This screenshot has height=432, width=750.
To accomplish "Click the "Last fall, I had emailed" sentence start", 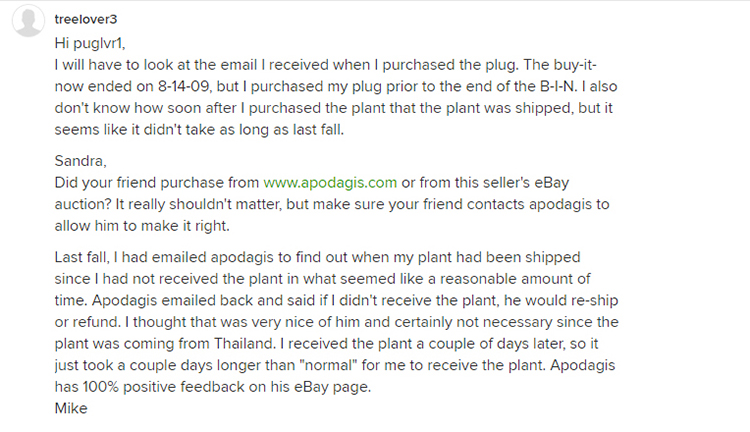I will coord(131,257).
